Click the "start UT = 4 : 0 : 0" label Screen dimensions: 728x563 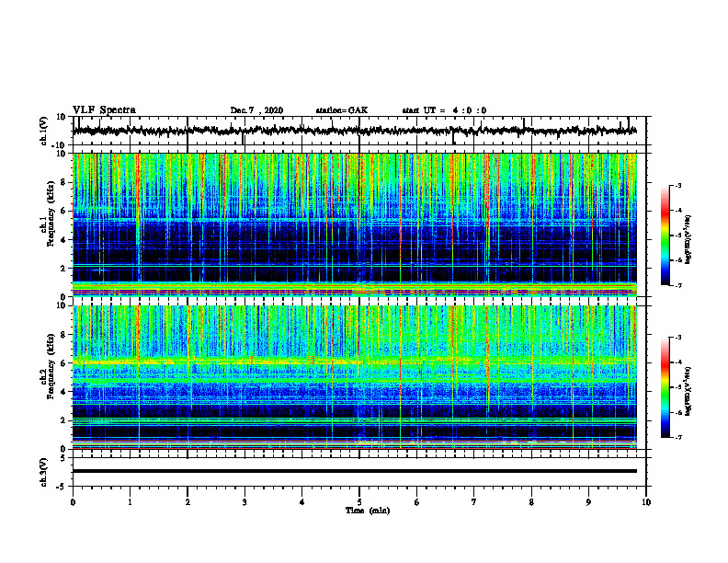[444, 110]
